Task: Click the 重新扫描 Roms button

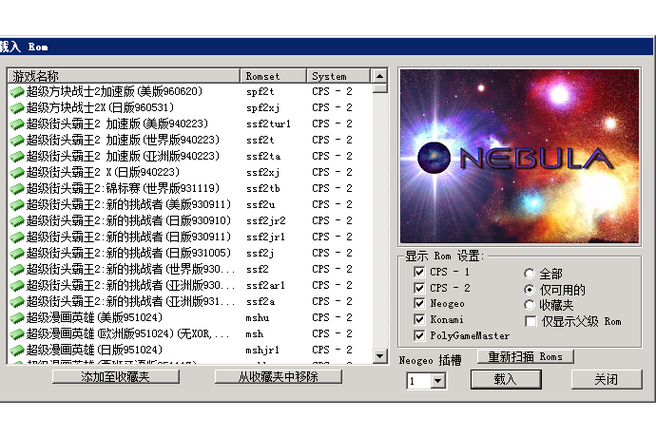Action: coord(525,357)
